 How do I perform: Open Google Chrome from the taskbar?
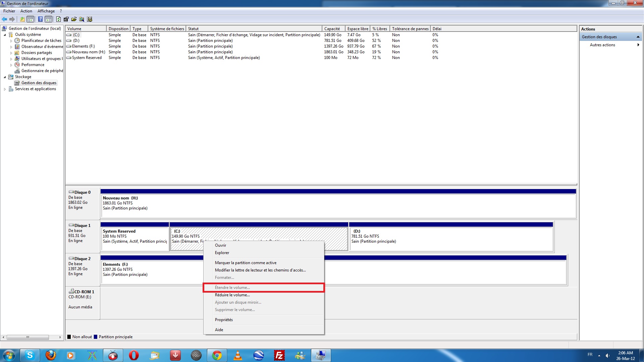tap(217, 355)
